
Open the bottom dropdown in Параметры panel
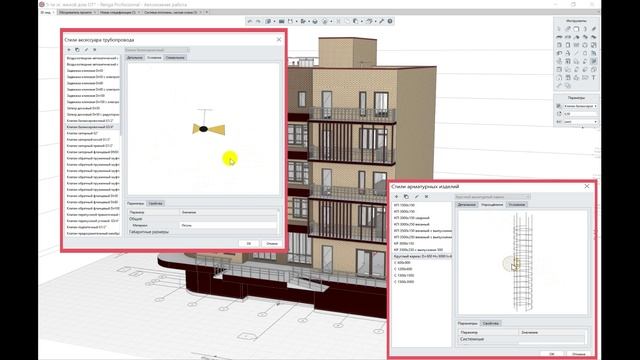[580, 122]
